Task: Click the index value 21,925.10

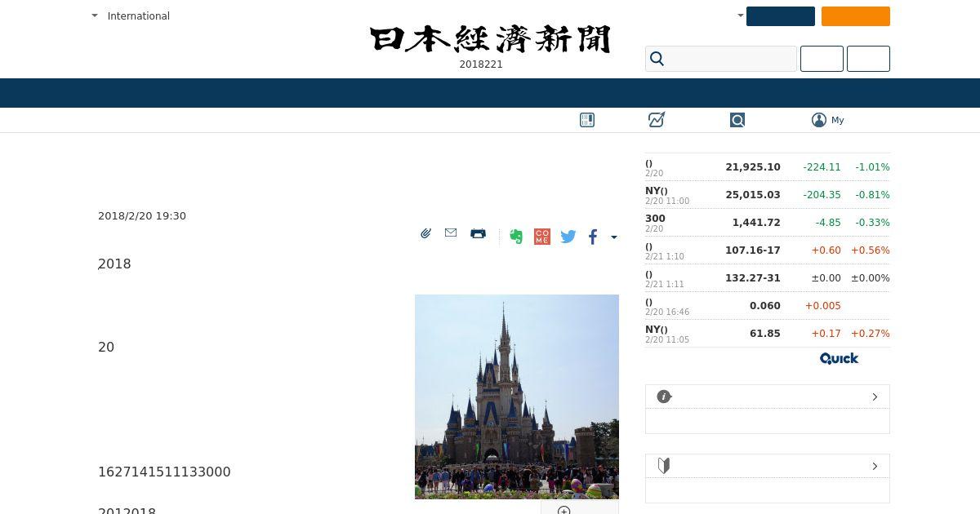Action: (x=753, y=166)
